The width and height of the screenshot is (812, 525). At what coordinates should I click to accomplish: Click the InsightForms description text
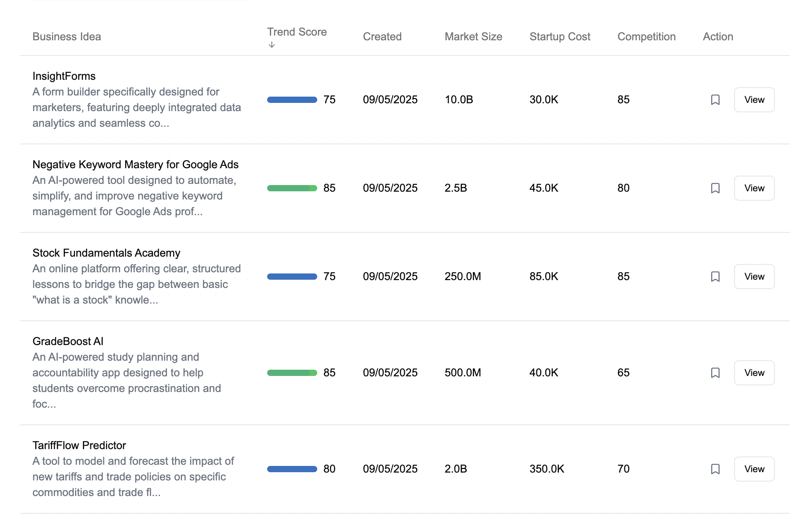[x=137, y=108]
